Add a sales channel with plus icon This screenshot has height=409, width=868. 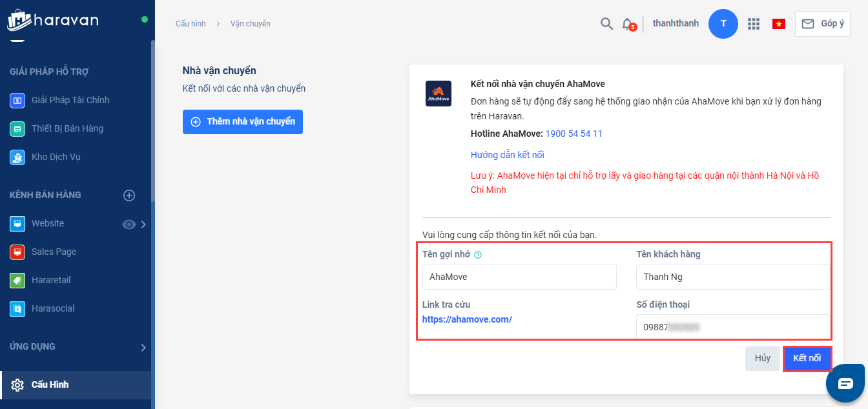point(129,195)
